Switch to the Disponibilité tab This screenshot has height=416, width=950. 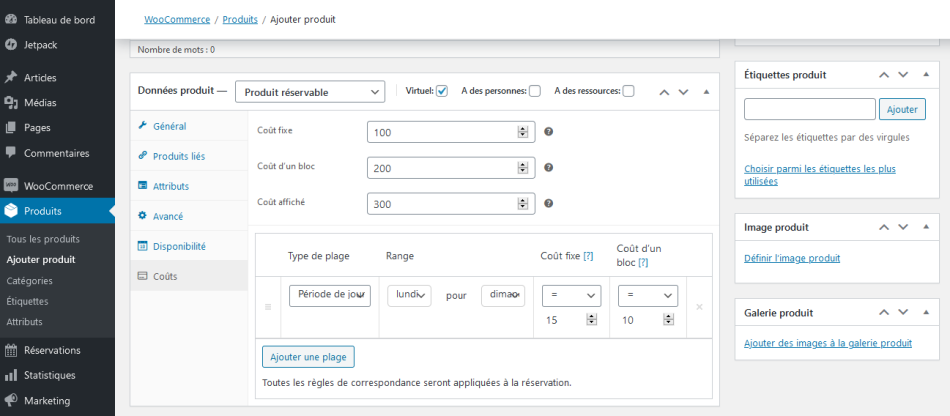coord(179,246)
